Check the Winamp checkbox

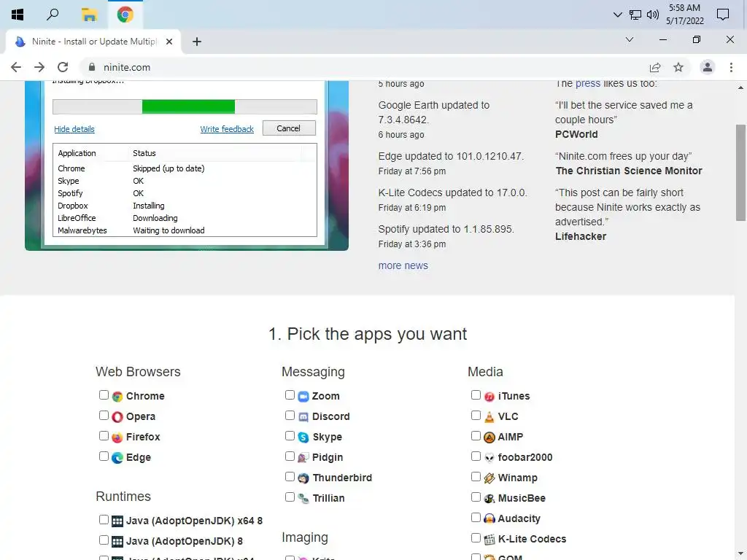tap(476, 476)
